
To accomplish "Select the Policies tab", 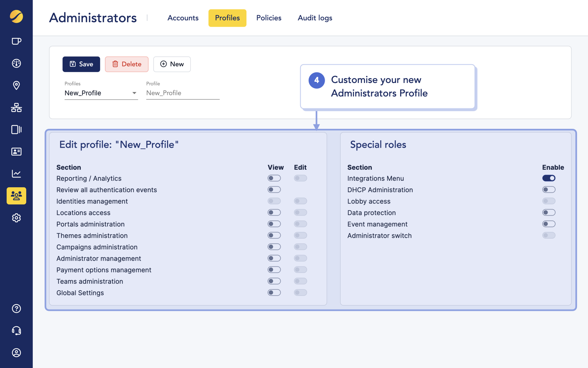I will click(x=269, y=18).
